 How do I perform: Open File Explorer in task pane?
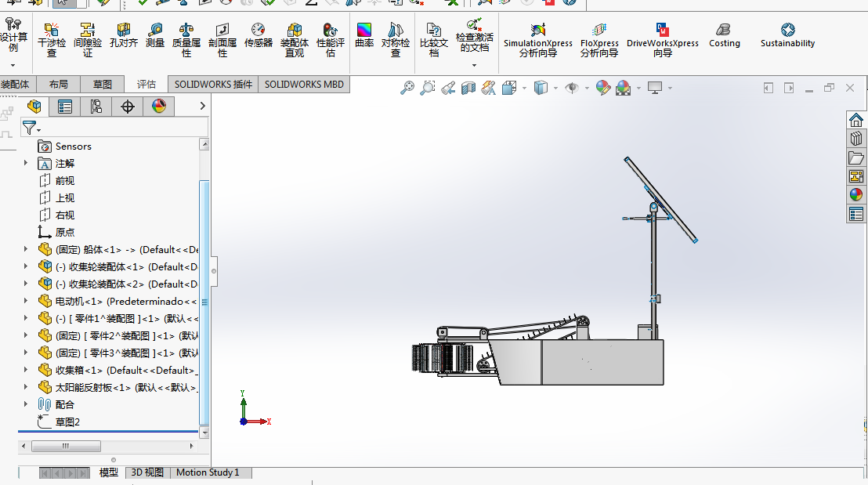[x=855, y=157]
